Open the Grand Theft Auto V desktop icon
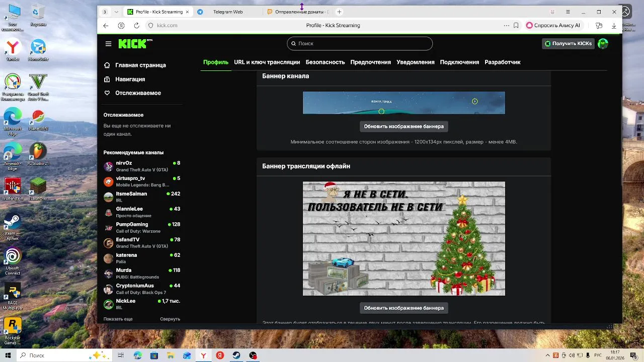 click(x=38, y=86)
